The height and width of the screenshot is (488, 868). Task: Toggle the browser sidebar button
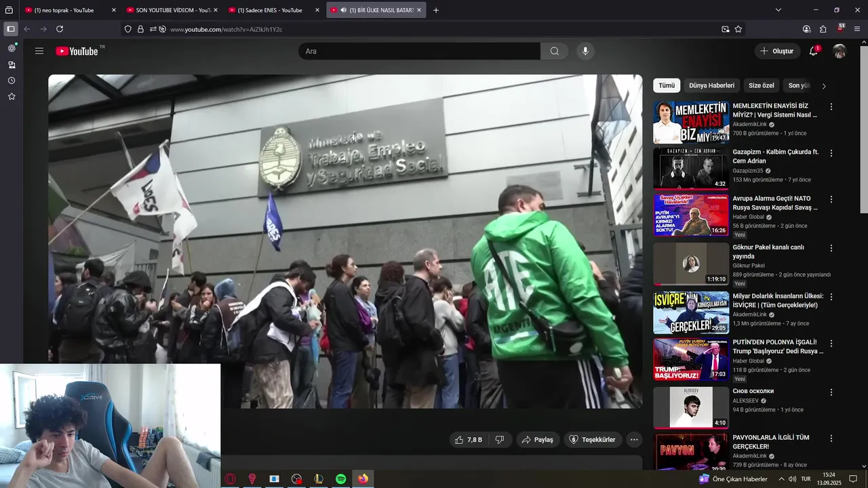pyautogui.click(x=11, y=29)
